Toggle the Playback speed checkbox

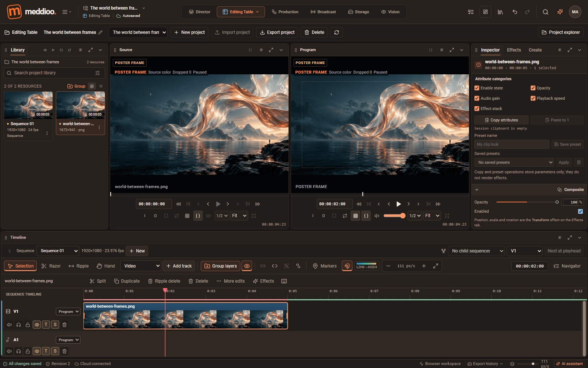[533, 98]
